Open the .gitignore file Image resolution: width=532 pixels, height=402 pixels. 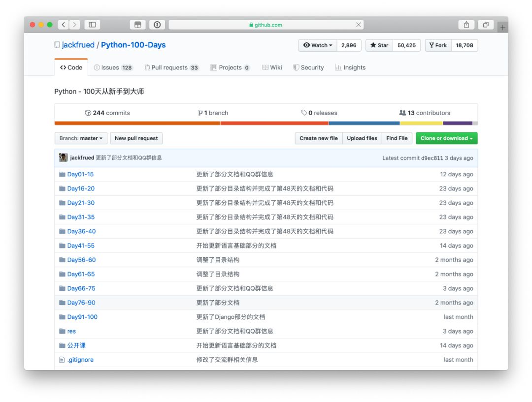(x=80, y=360)
